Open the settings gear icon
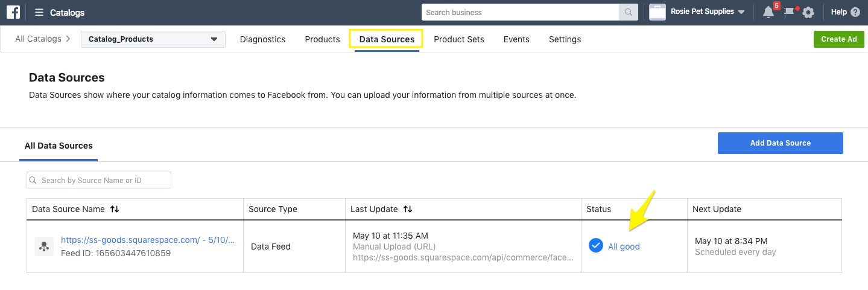 pos(808,13)
